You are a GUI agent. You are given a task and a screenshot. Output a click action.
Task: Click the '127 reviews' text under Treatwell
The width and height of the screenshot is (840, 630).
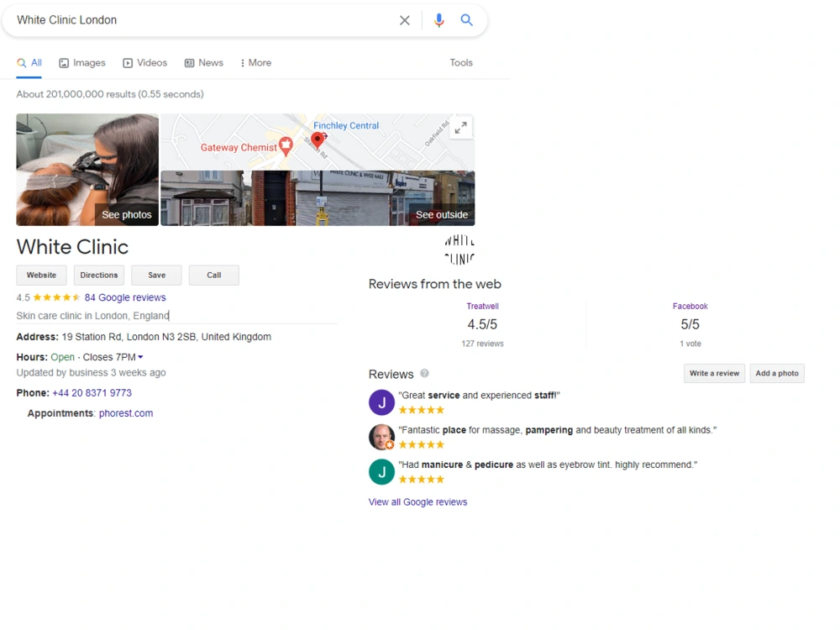click(483, 344)
